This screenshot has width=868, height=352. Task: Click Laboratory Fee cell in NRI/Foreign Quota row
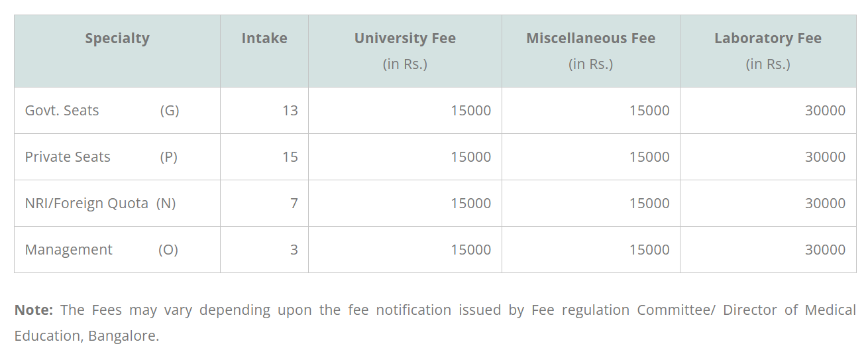825,204
